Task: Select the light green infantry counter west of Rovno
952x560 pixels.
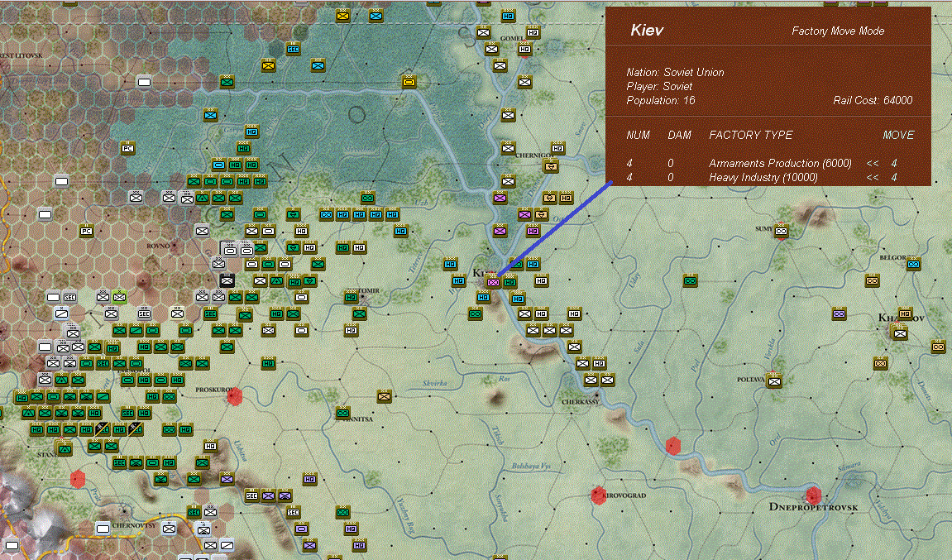Action: pyautogui.click(x=120, y=297)
